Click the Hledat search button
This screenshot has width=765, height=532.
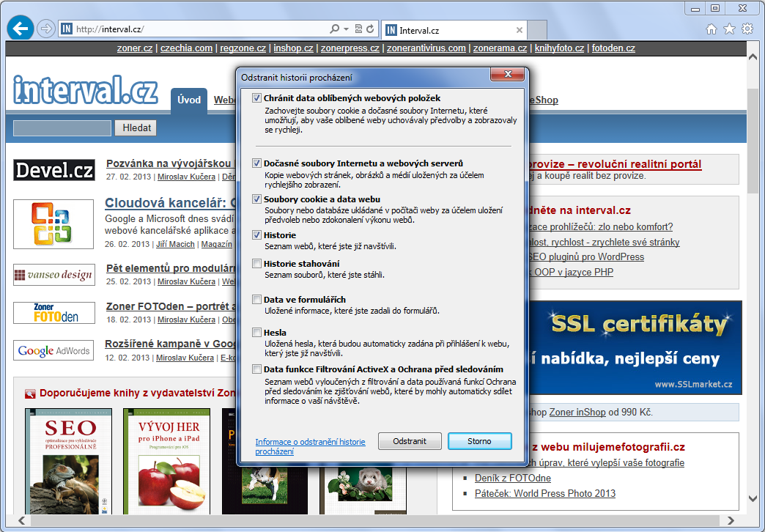point(136,128)
